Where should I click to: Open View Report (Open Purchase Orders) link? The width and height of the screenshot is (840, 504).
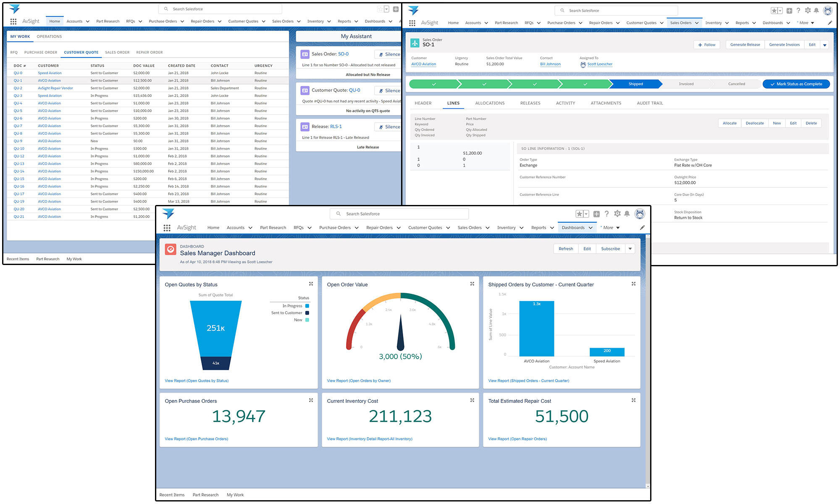pos(196,439)
